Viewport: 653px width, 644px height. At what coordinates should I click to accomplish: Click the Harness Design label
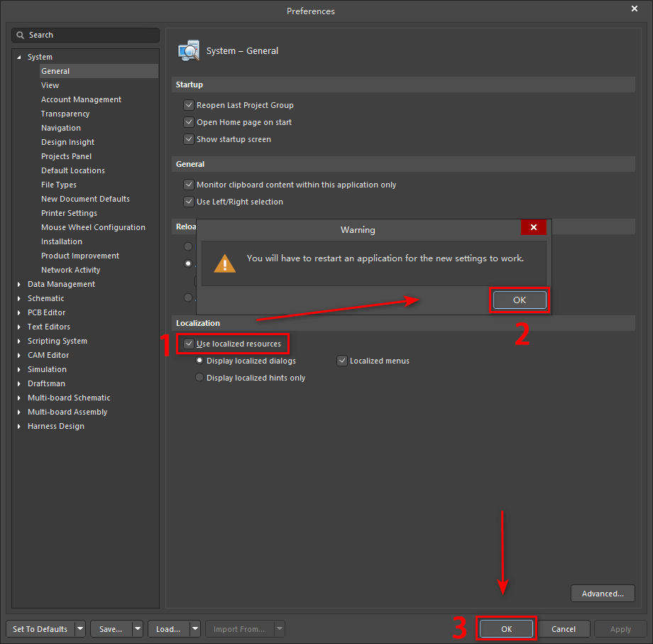pyautogui.click(x=56, y=426)
